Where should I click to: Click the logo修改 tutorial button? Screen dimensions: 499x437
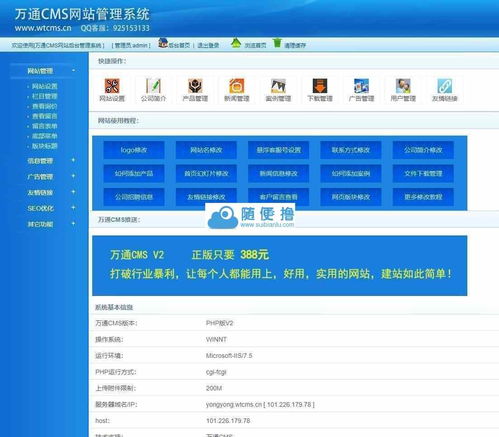[134, 150]
